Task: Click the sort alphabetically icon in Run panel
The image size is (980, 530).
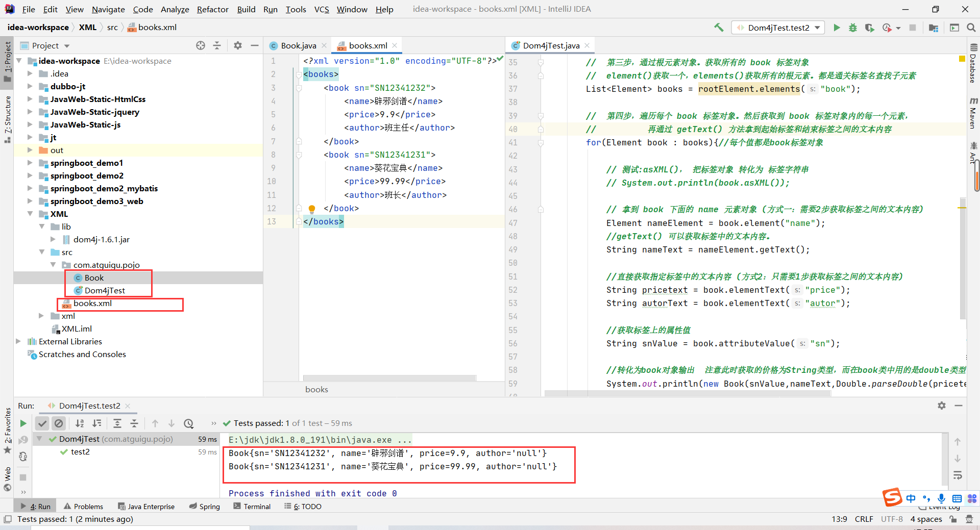Action: pyautogui.click(x=80, y=423)
